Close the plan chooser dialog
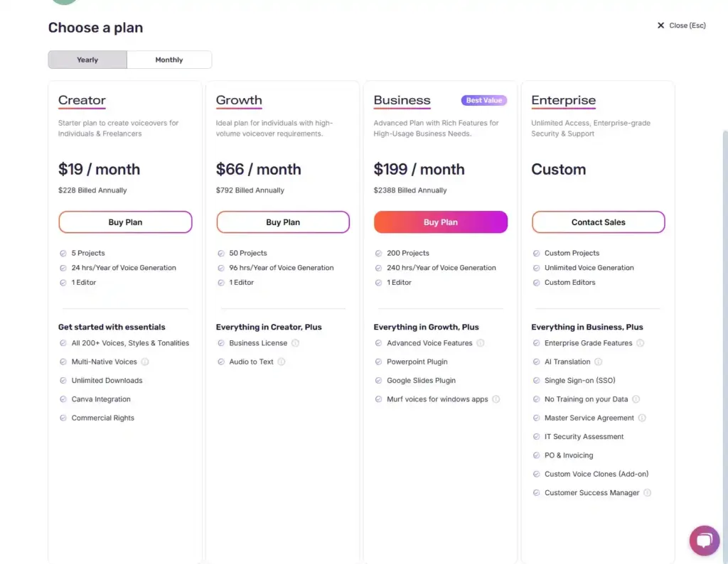The width and height of the screenshot is (728, 564). tap(682, 26)
